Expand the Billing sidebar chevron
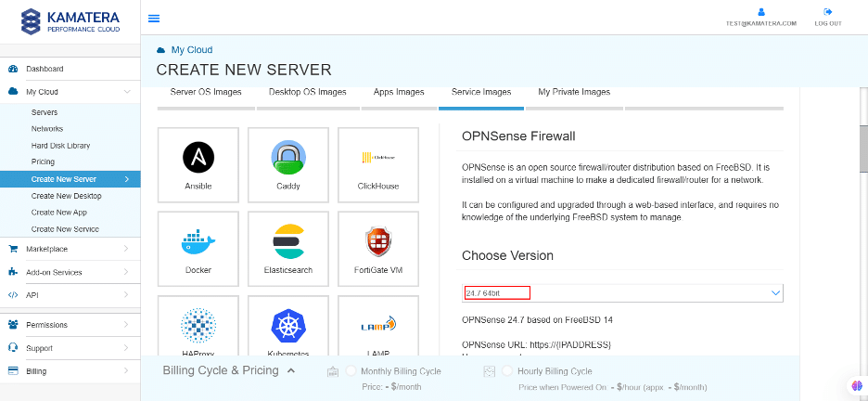The image size is (868, 401). (127, 370)
